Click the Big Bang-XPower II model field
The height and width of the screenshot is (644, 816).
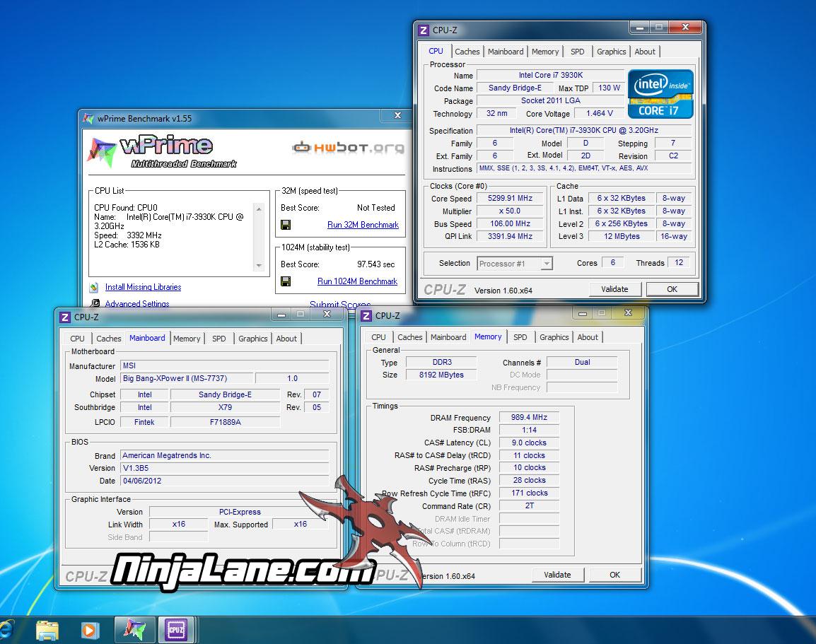pyautogui.click(x=187, y=378)
